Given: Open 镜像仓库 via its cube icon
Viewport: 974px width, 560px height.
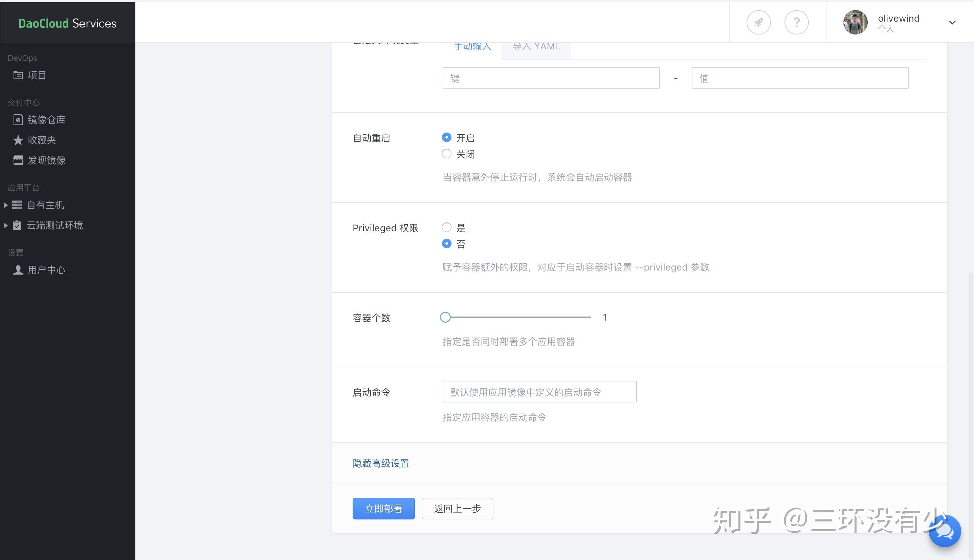Looking at the screenshot, I should pyautogui.click(x=18, y=120).
